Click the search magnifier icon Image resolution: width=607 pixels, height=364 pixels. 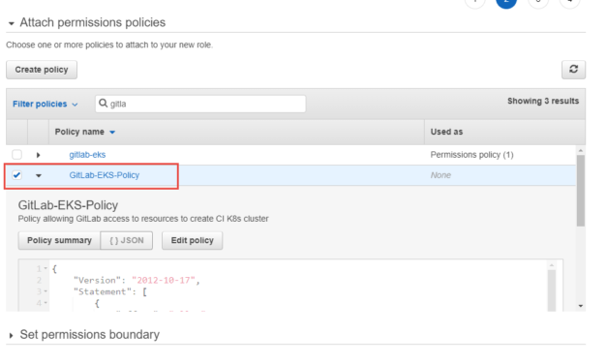point(103,103)
